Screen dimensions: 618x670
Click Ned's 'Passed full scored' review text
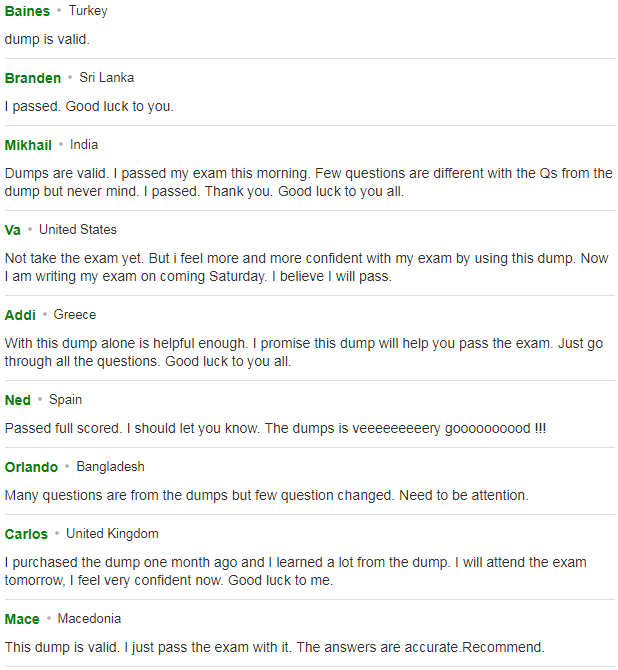[275, 429]
